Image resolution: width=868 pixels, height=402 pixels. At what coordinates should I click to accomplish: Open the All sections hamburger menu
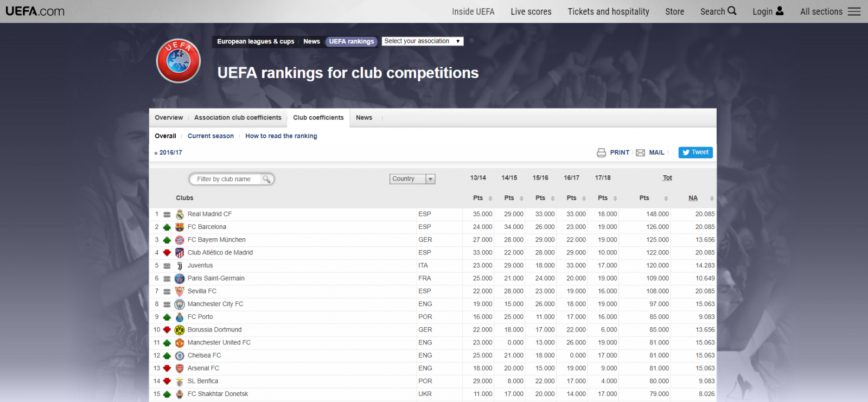tap(854, 11)
